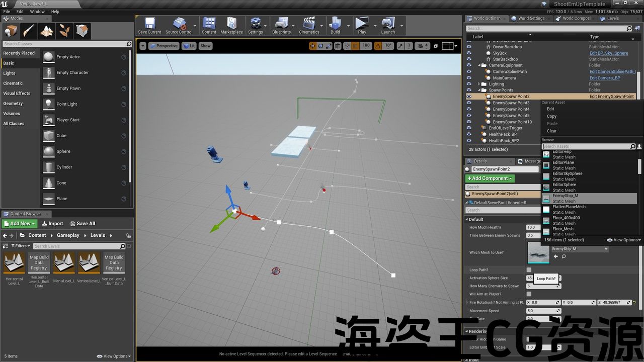Click the Edit CameraSplinePath link
Image resolution: width=644 pixels, height=362 pixels.
pos(612,71)
